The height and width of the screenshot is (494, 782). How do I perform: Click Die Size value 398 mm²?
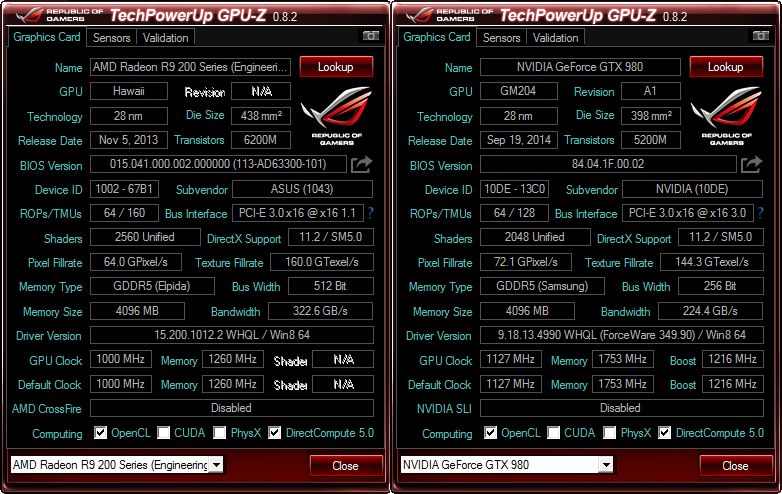(x=651, y=116)
